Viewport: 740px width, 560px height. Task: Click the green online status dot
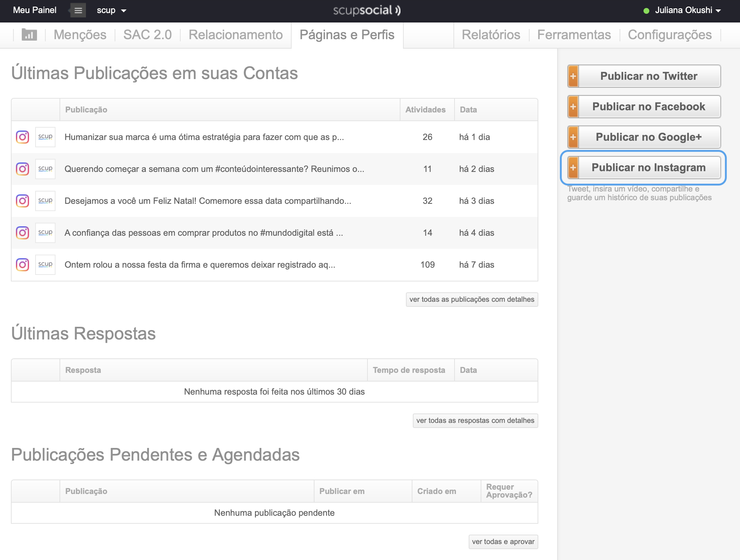click(x=646, y=11)
